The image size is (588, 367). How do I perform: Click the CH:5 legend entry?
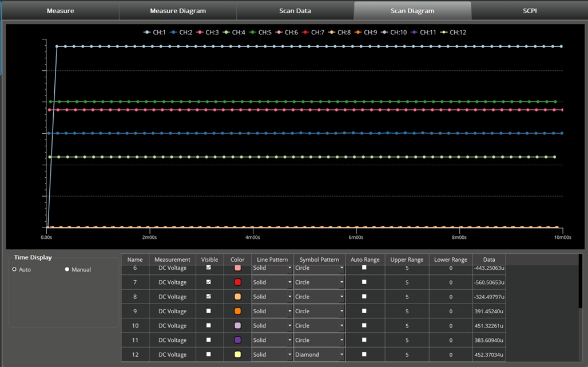260,32
